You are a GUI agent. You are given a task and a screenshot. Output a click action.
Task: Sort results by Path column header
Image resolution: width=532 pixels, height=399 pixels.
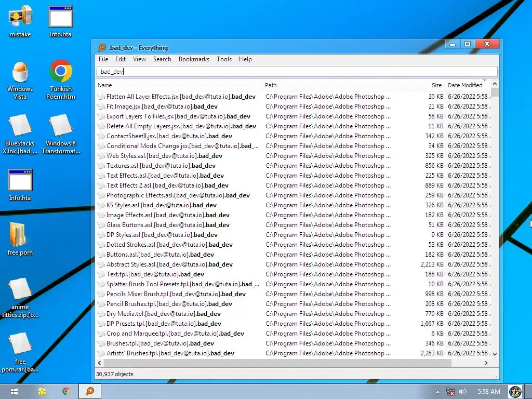pos(328,85)
